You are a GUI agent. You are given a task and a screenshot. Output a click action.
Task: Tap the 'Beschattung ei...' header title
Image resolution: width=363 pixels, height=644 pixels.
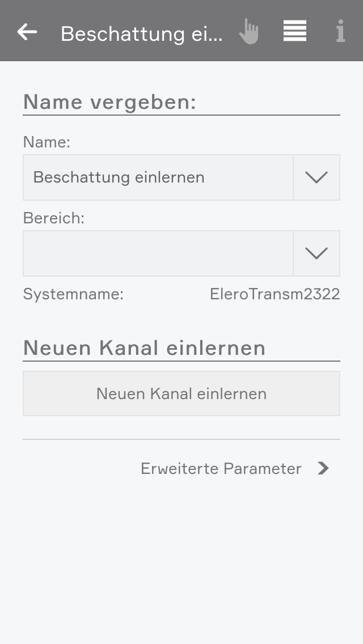pos(142,34)
